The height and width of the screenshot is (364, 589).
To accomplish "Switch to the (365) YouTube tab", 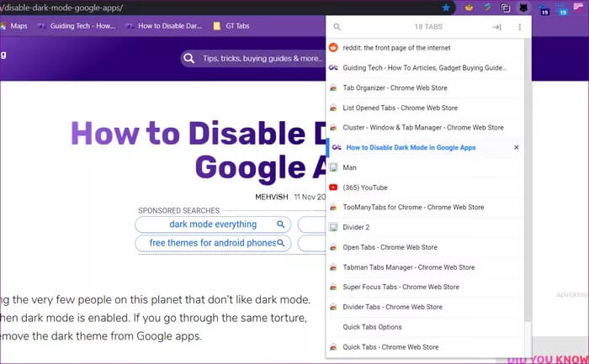I will point(425,187).
